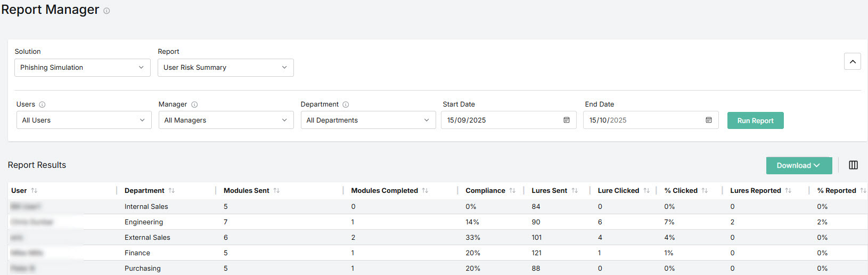Open the Download dropdown button
Screen dimensions: 868x275
pyautogui.click(x=799, y=165)
